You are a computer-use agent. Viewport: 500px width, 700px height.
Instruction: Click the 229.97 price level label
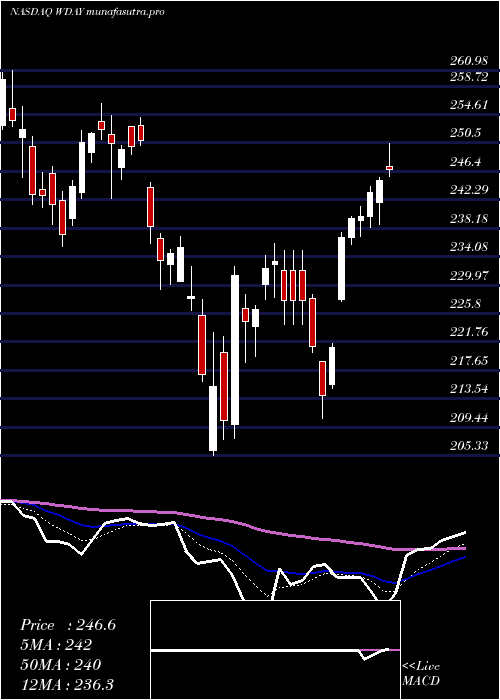469,275
